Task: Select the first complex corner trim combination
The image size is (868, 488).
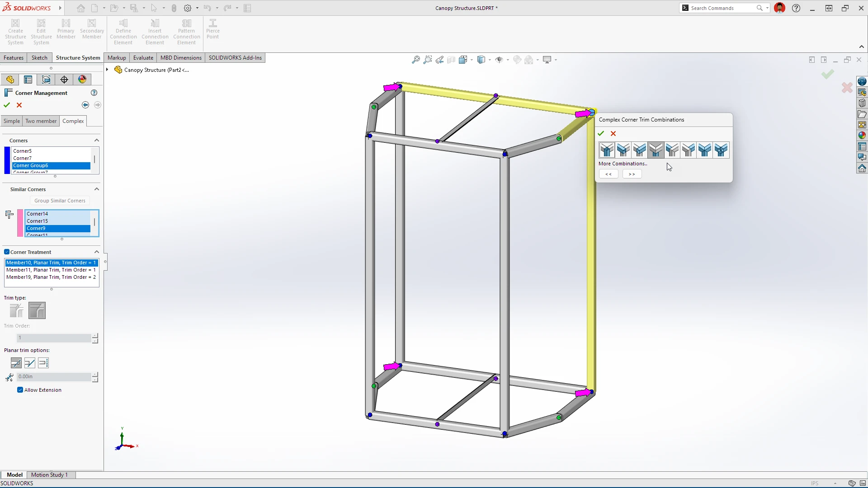Action: point(607,150)
